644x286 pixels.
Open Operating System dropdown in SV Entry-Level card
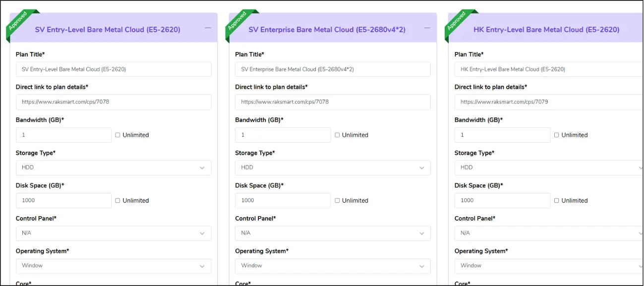click(114, 266)
